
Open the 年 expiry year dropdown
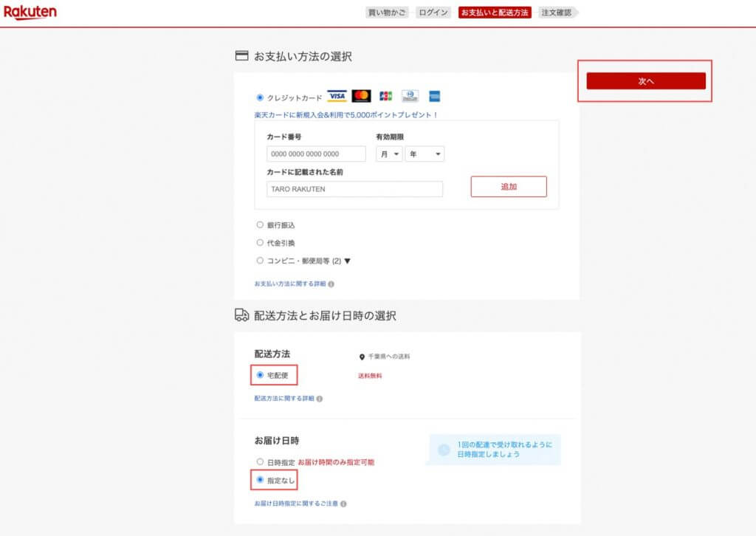(426, 154)
